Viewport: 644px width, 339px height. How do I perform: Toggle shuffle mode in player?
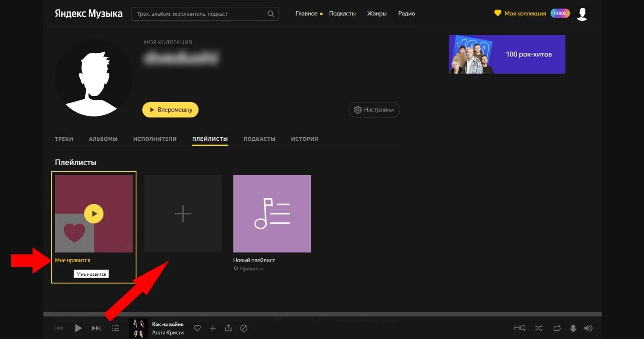point(538,328)
